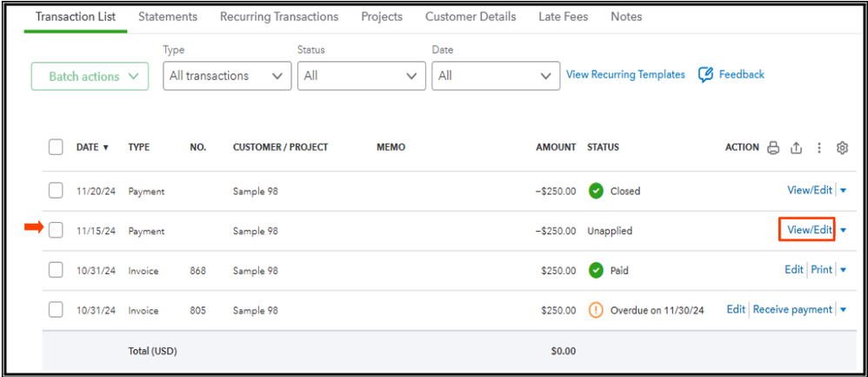Image resolution: width=868 pixels, height=377 pixels.
Task: Select checkbox for Invoice 805 row
Action: 56,310
